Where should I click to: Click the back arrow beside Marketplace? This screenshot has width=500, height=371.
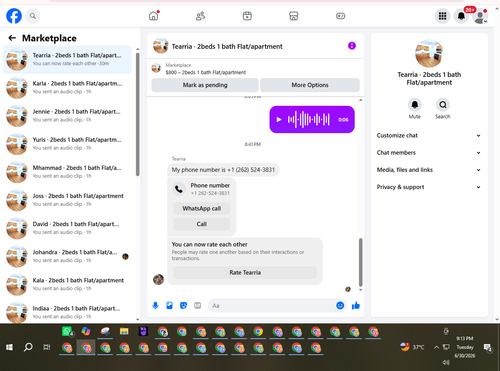click(x=12, y=38)
